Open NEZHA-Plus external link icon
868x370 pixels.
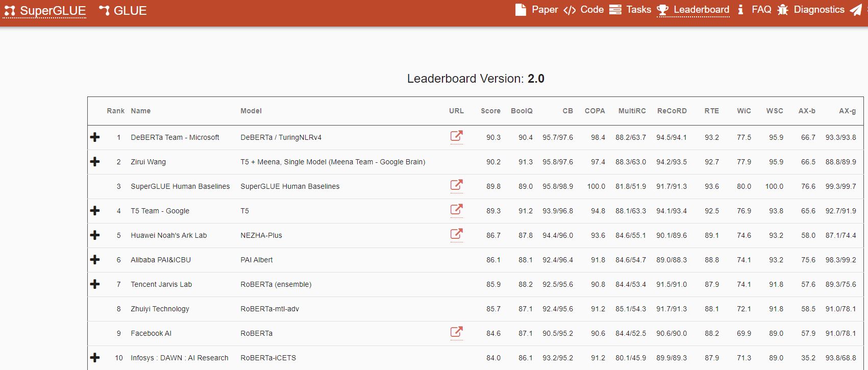click(x=456, y=234)
